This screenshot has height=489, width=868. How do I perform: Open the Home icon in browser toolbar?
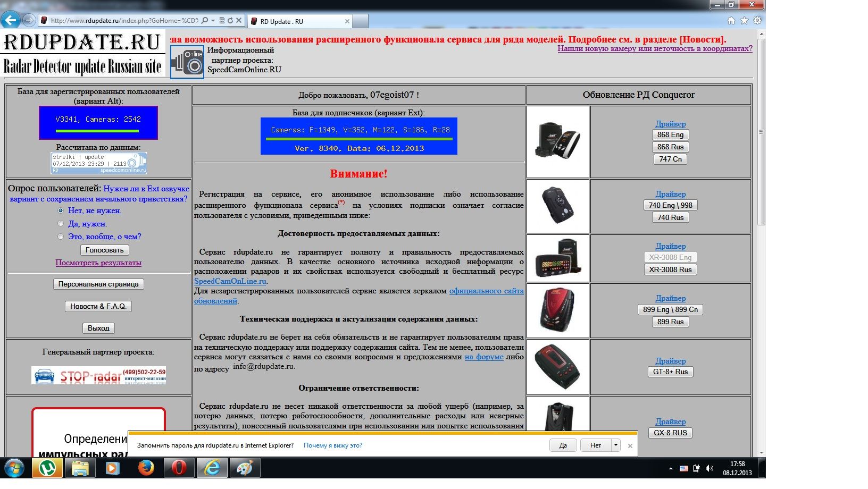(x=731, y=21)
